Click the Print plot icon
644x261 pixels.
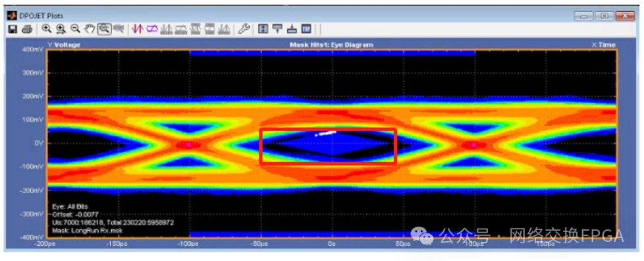pos(27,29)
